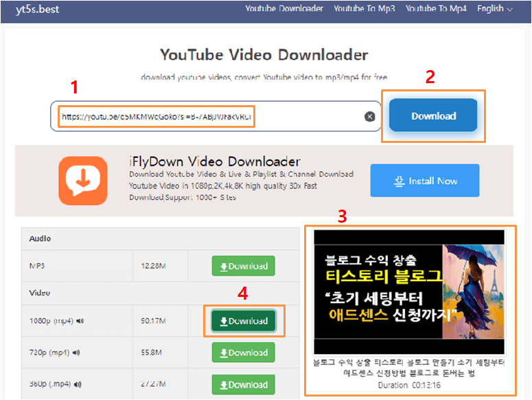Screen dimensions: 532x400
Task: Open the Youtube Downloader menu item
Action: click(x=284, y=9)
